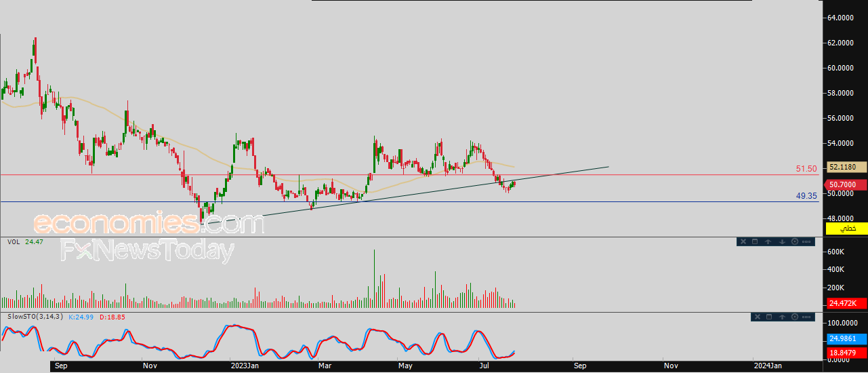This screenshot has height=373, width=868.
Task: Select the red 24.472K volume tag
Action: click(x=846, y=304)
